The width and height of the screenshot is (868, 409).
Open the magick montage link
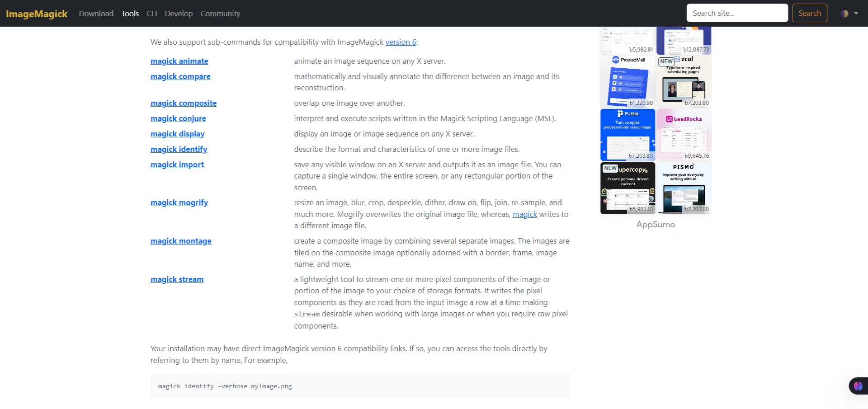click(x=181, y=241)
